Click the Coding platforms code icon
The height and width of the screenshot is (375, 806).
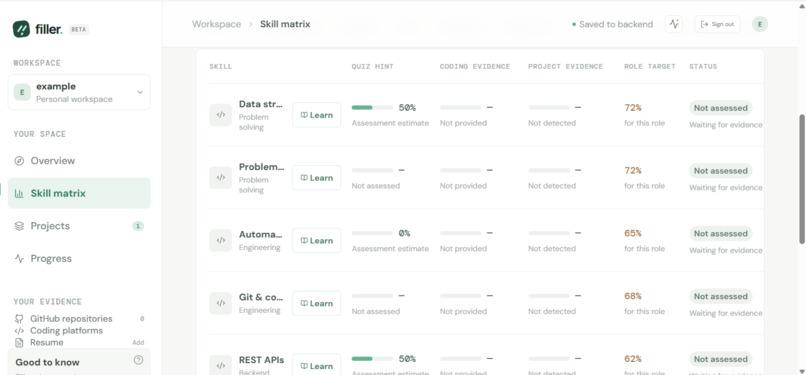19,331
